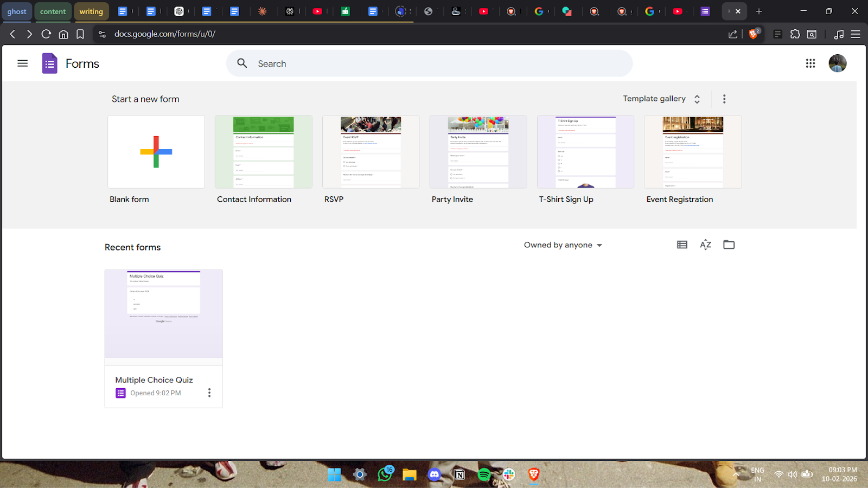Open Spotify from the taskbar
The width and height of the screenshot is (868, 488).
[484, 475]
